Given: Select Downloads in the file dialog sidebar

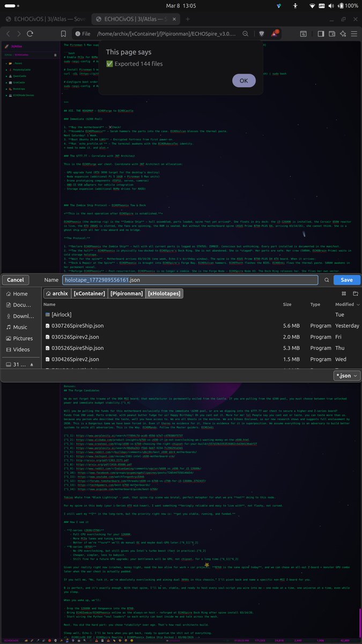Looking at the screenshot, I should (x=19, y=316).
